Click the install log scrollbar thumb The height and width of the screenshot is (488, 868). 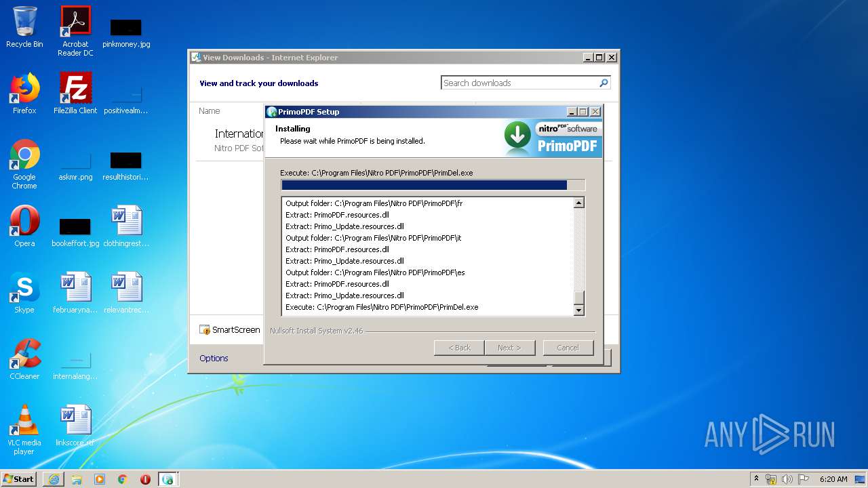(x=579, y=298)
